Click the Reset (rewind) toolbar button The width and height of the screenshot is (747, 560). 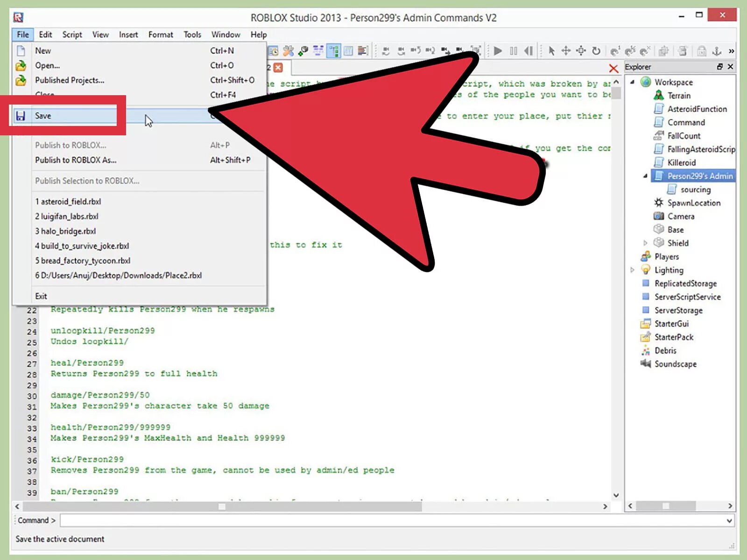coord(529,50)
